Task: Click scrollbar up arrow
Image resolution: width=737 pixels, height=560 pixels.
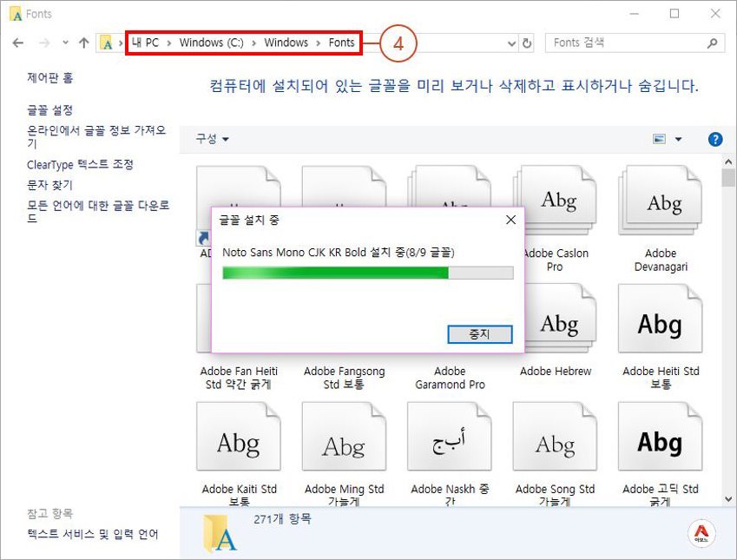Action: click(x=728, y=161)
